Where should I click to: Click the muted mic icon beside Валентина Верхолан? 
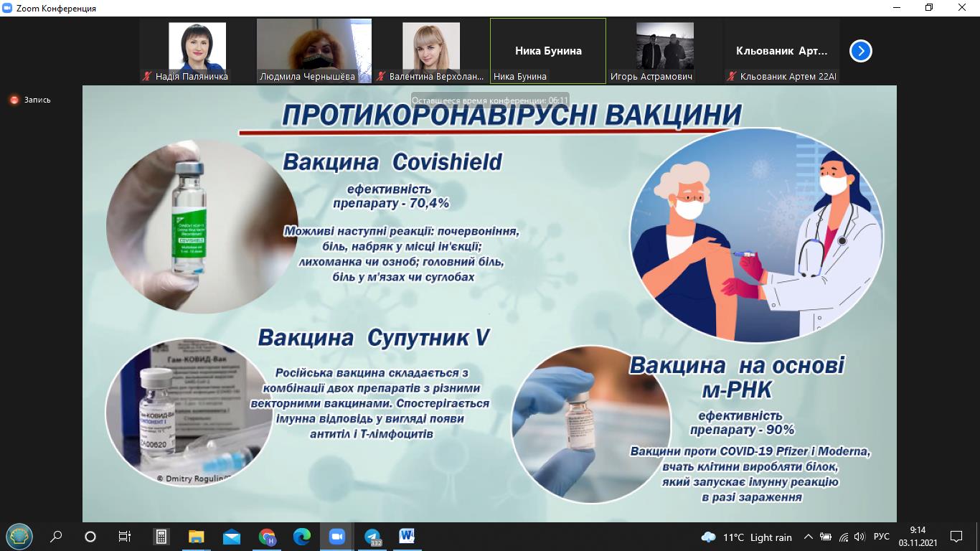[382, 76]
